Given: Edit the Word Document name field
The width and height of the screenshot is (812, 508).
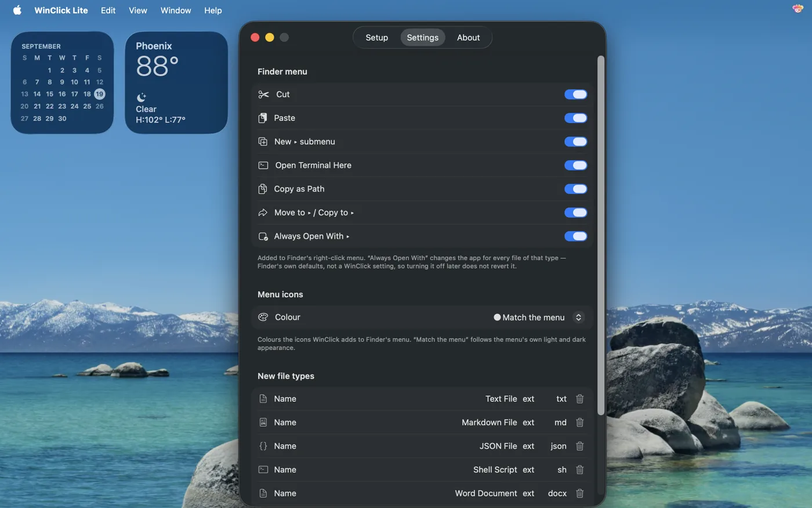Looking at the screenshot, I should [486, 493].
